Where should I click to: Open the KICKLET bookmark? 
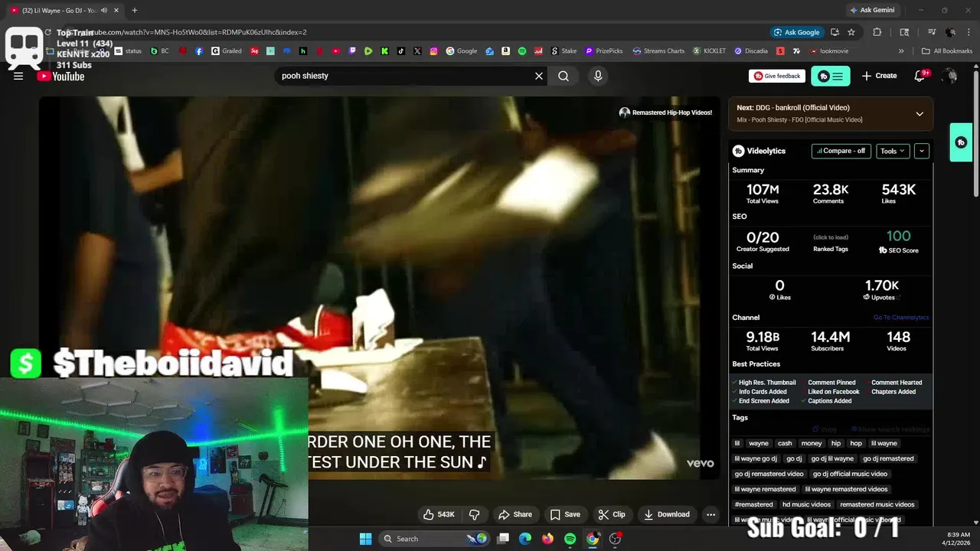click(x=709, y=51)
